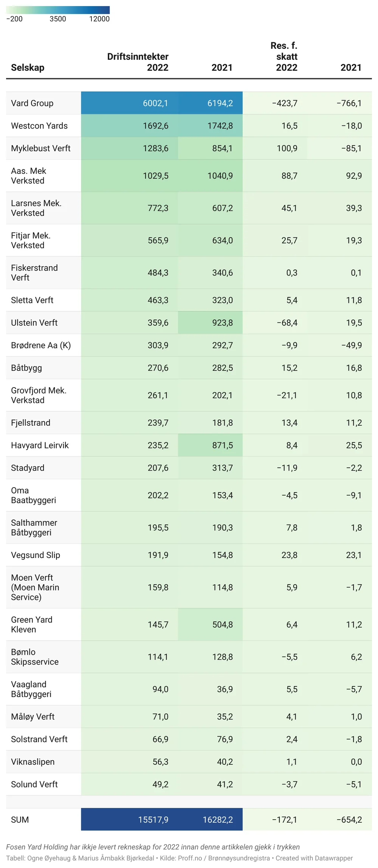Click the Selskap column header
This screenshot has width=378, height=868.
[28, 68]
